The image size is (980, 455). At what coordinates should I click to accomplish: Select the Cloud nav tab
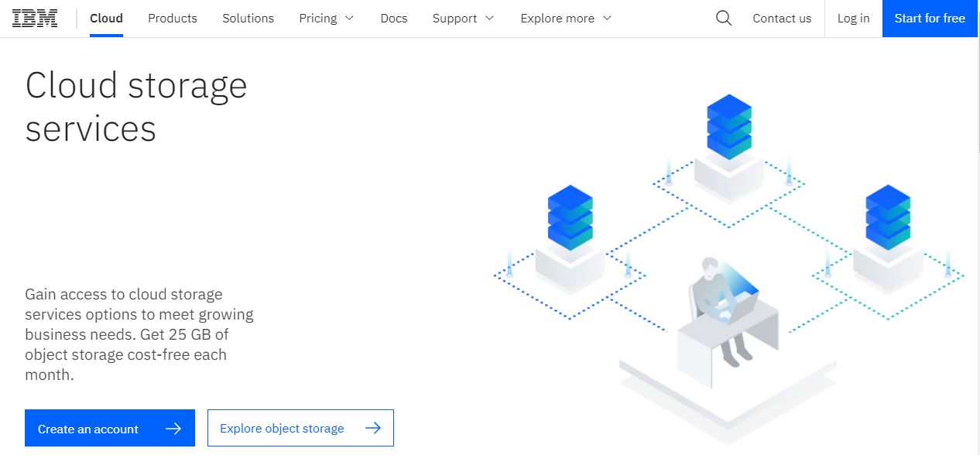pos(106,19)
